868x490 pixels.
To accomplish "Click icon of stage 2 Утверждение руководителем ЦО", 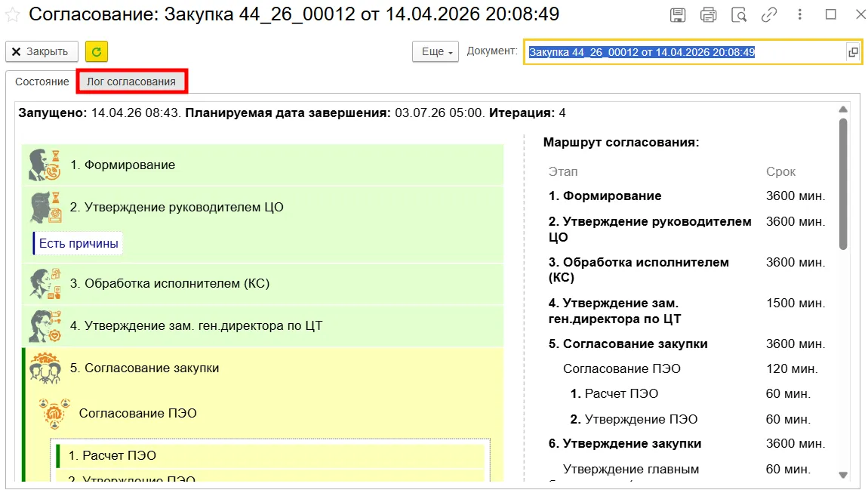I will point(45,207).
